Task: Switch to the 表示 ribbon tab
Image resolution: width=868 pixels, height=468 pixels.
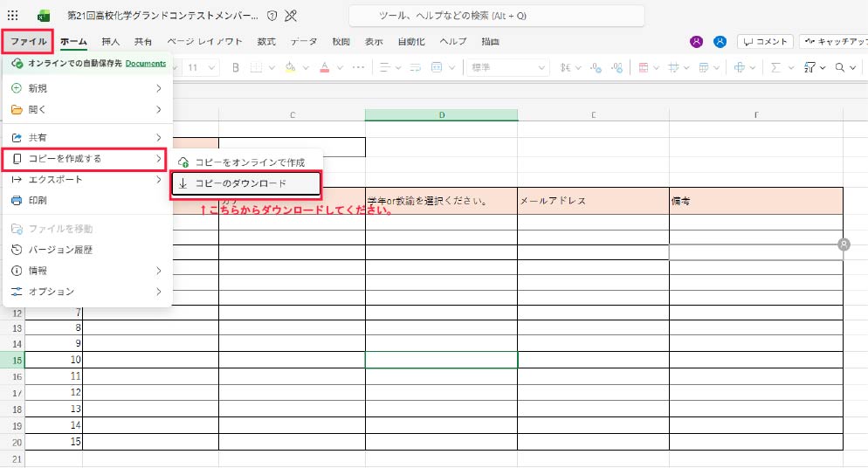Action: click(x=374, y=42)
